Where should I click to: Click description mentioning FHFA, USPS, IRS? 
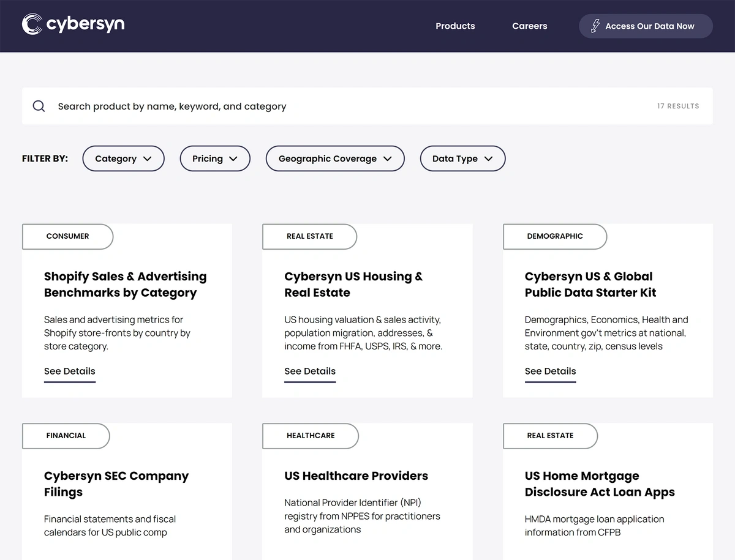(363, 333)
